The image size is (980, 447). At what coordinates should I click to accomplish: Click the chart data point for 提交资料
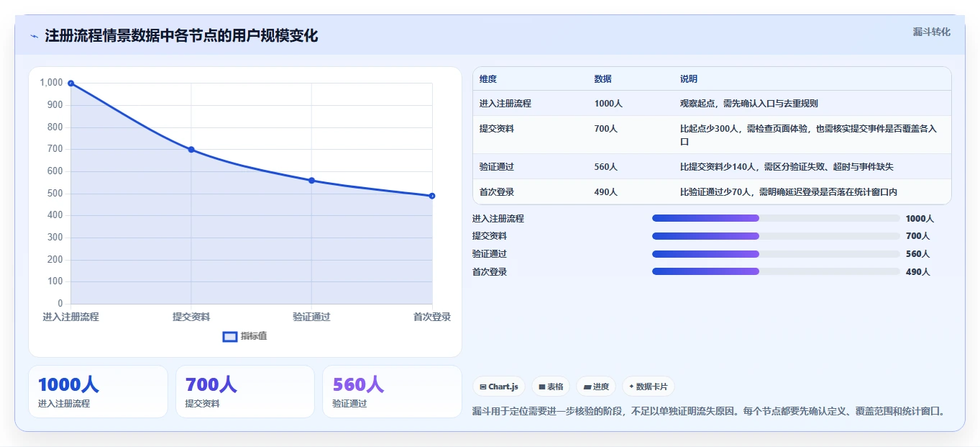tap(191, 150)
